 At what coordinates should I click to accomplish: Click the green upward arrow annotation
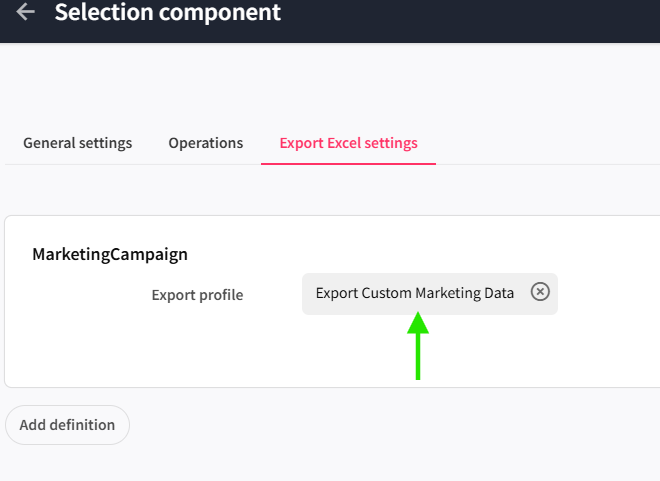(419, 345)
